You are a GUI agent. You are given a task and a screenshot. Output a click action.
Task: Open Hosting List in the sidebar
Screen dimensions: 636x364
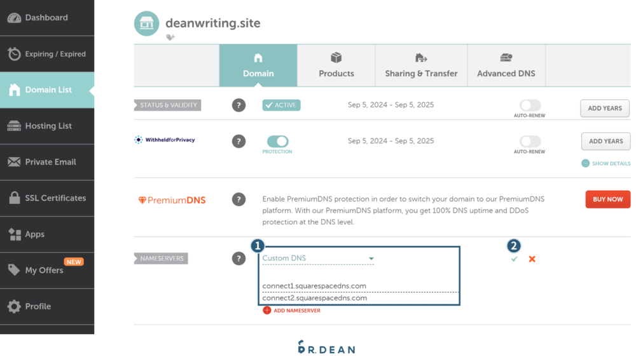pos(48,126)
